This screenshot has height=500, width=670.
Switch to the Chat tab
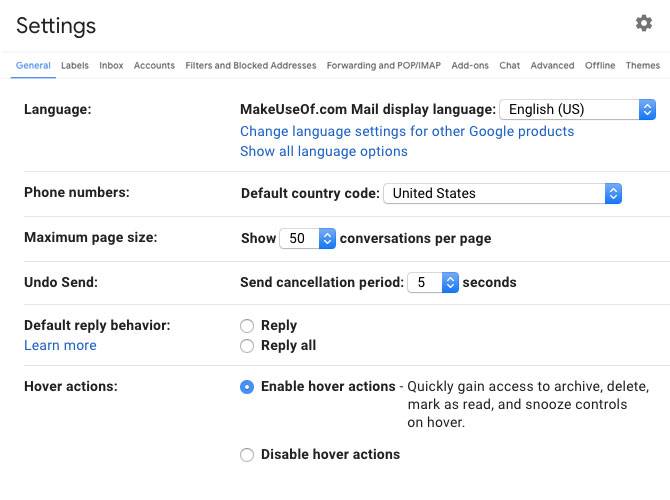510,66
